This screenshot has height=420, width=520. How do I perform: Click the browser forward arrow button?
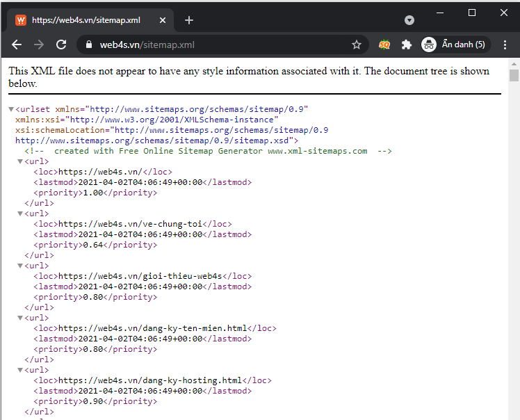[x=39, y=45]
